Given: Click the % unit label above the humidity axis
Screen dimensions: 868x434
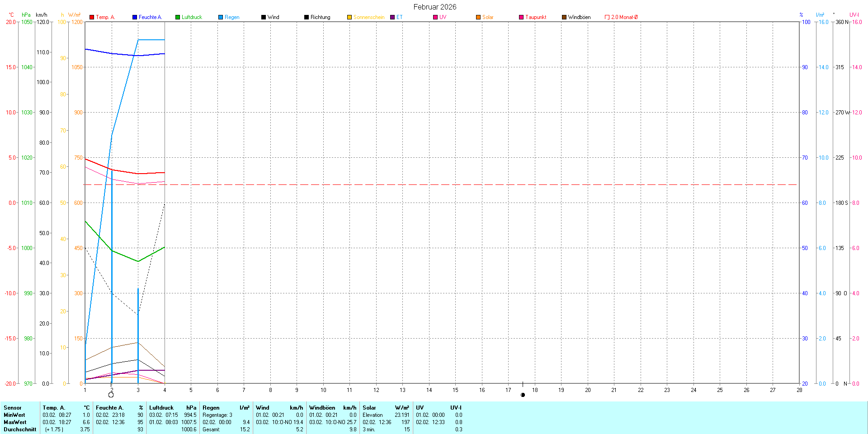Looking at the screenshot, I should coord(802,15).
